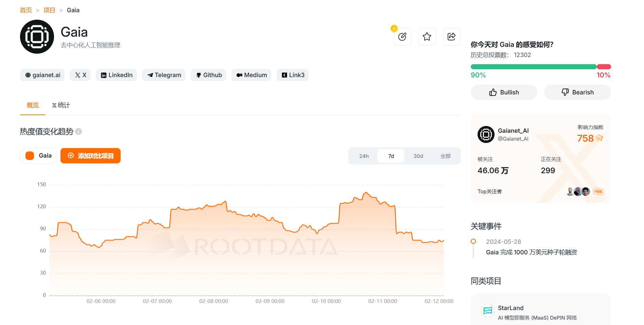
Task: Open the edit project pencil icon
Action: [x=402, y=37]
